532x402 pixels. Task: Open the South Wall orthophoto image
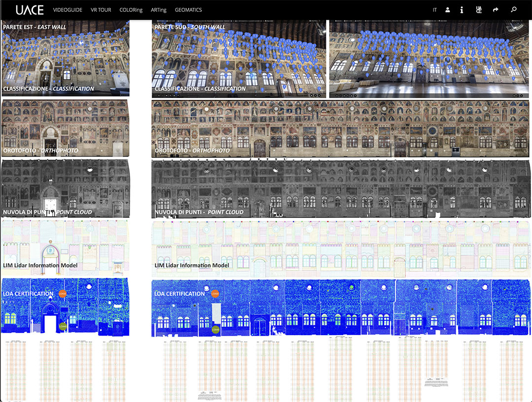[341, 129]
